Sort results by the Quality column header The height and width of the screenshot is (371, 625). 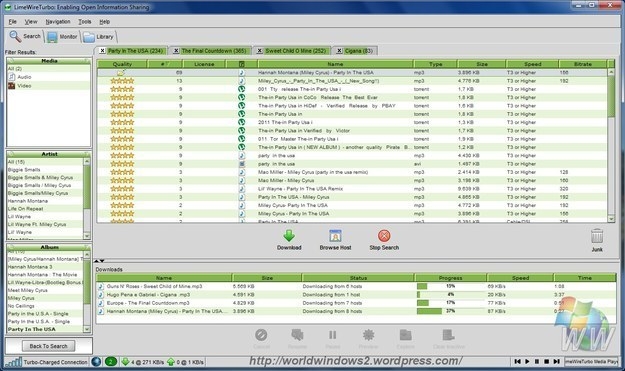122,64
